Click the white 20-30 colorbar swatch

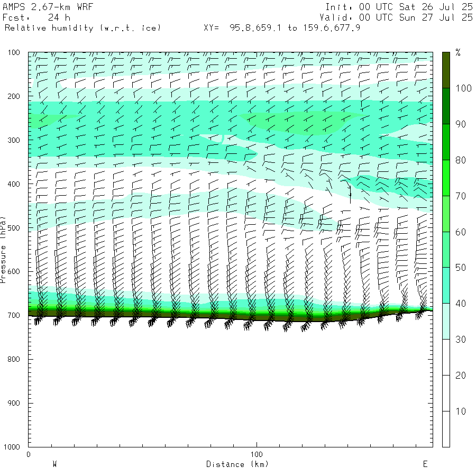tap(446, 358)
